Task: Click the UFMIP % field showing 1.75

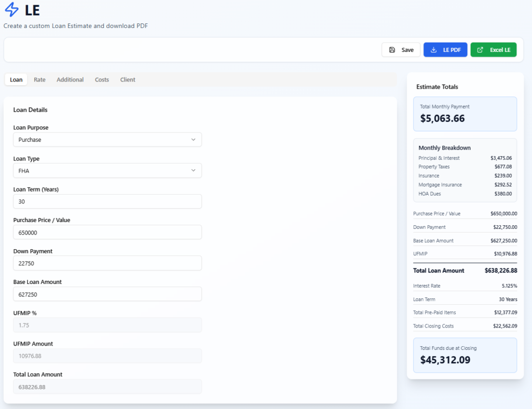Action: 107,325
